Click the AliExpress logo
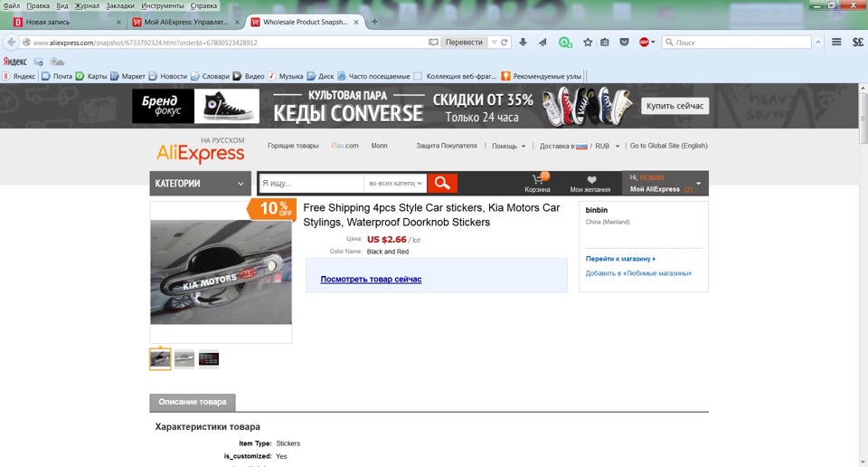 201,152
